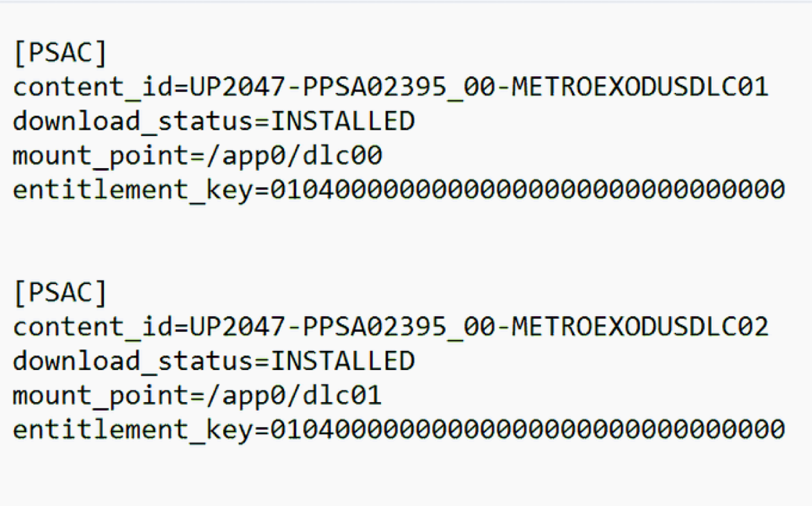The width and height of the screenshot is (812, 506).
Task: Click on the text dlc01
Action: (343, 396)
